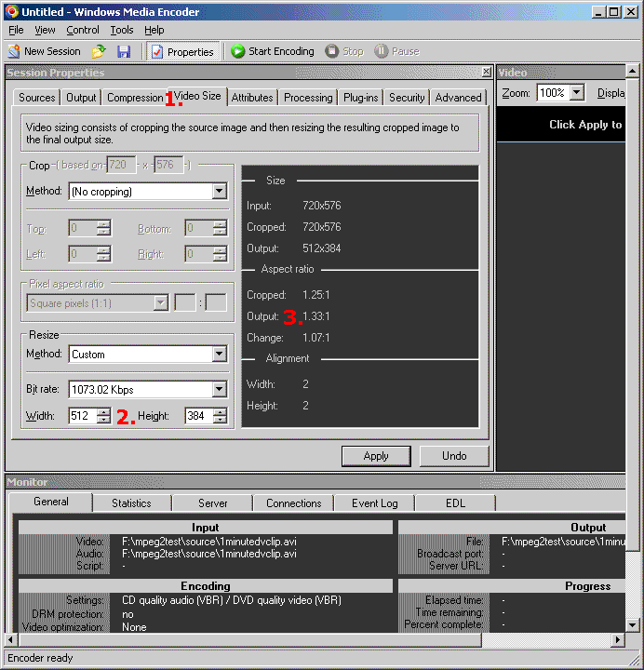Screen dimensions: 644x670
Task: Click Start Encoding in the toolbar
Action: click(x=273, y=51)
